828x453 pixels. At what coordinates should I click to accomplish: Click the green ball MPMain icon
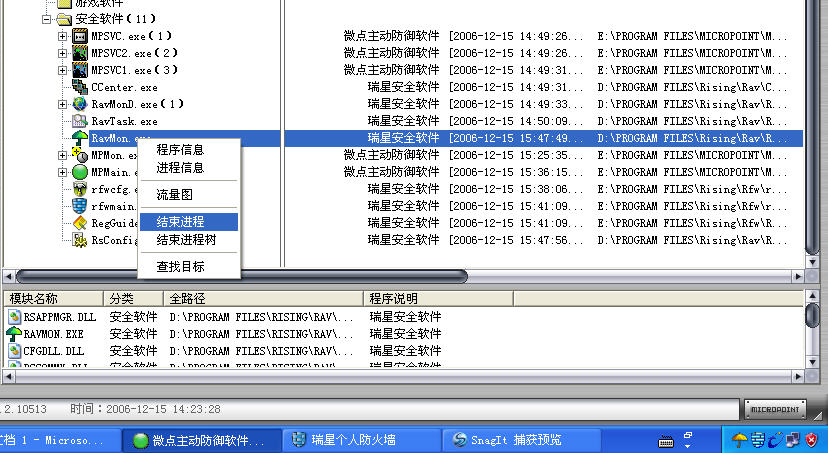(80, 172)
